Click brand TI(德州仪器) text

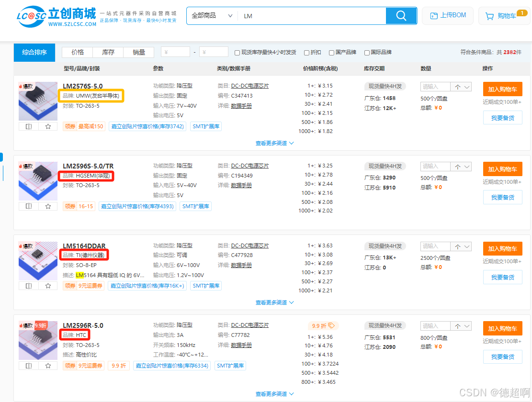(90, 255)
